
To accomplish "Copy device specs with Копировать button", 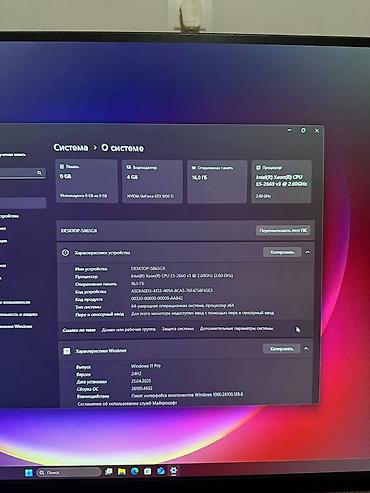I will click(x=282, y=252).
